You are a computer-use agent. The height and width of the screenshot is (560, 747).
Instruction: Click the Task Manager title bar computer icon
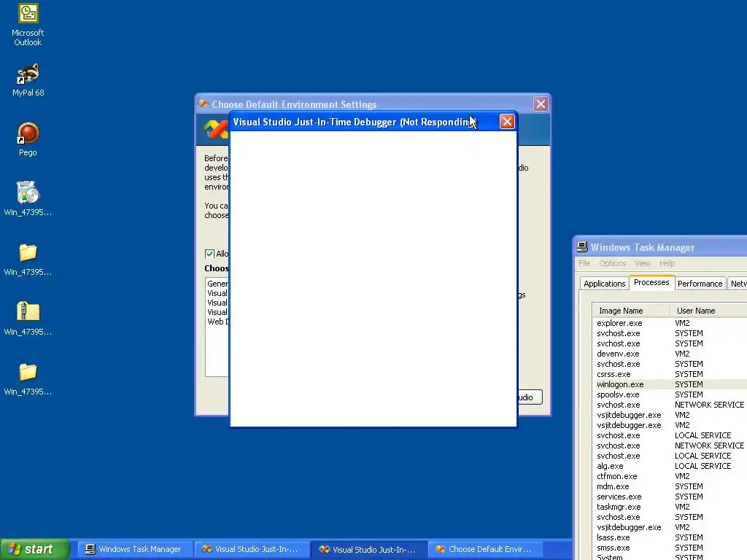(x=582, y=246)
